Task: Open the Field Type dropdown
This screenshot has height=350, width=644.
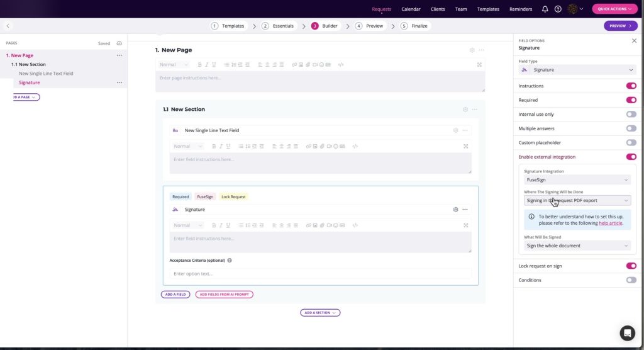Action: tap(577, 70)
